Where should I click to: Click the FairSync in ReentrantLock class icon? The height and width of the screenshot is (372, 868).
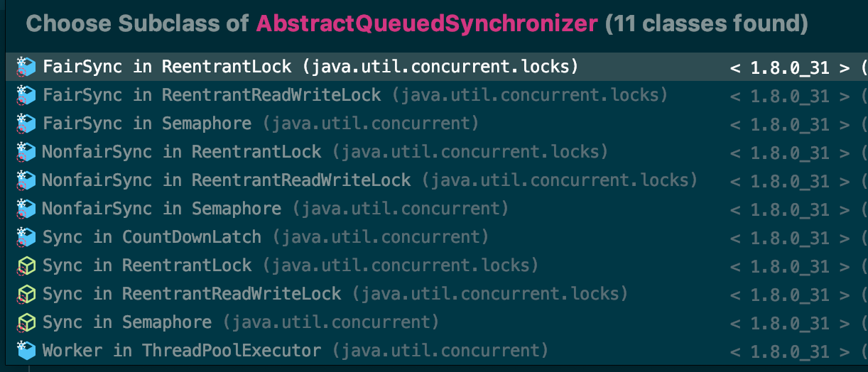click(26, 67)
